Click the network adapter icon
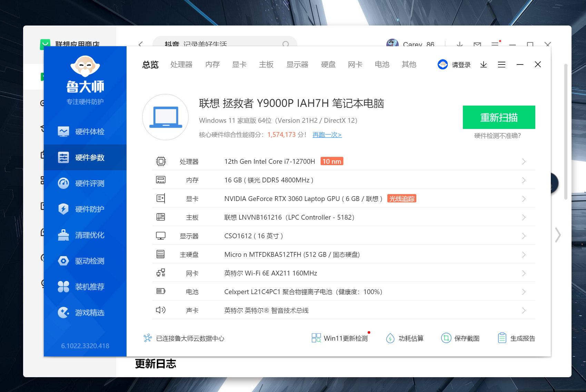The width and height of the screenshot is (586, 392). pos(161,273)
